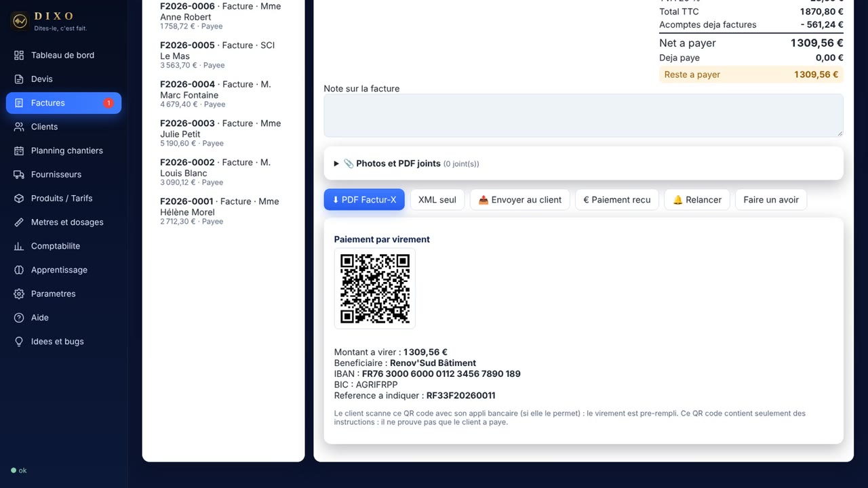
Task: Click the Relancer button
Action: tap(697, 199)
